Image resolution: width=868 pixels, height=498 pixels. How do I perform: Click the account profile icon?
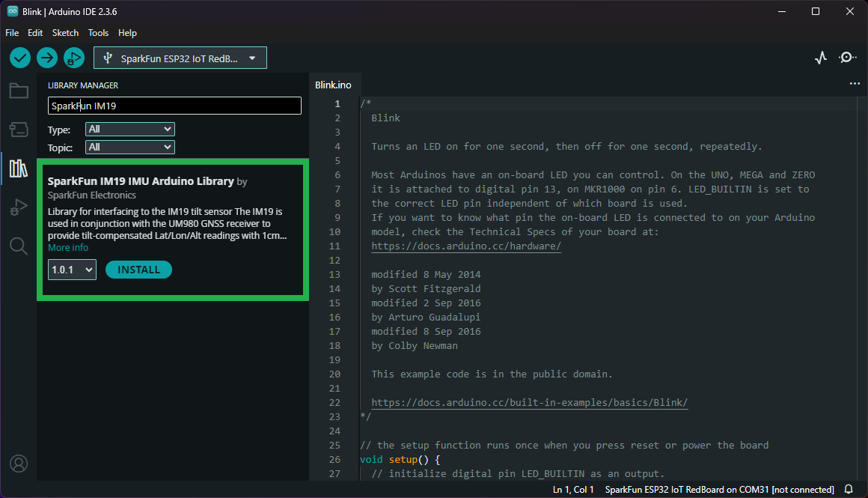pyautogui.click(x=18, y=464)
